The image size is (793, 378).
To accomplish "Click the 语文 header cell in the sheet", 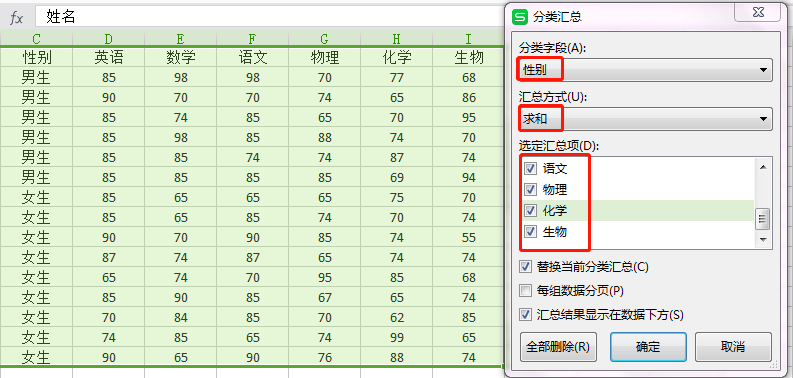I will click(252, 57).
